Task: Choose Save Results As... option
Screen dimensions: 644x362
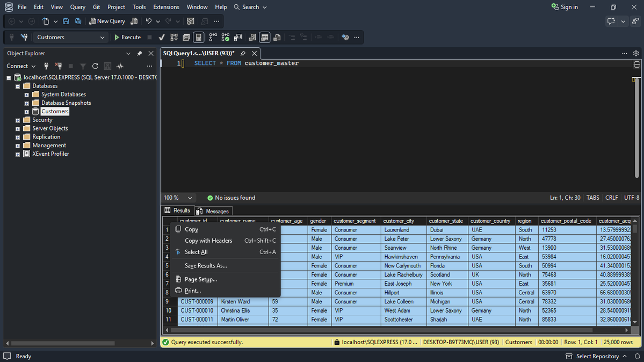Action: pyautogui.click(x=225, y=266)
